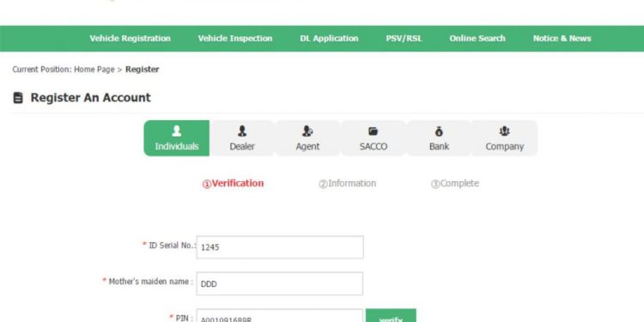This screenshot has width=644, height=322.
Task: Click the SACCO folder icon
Action: (374, 131)
